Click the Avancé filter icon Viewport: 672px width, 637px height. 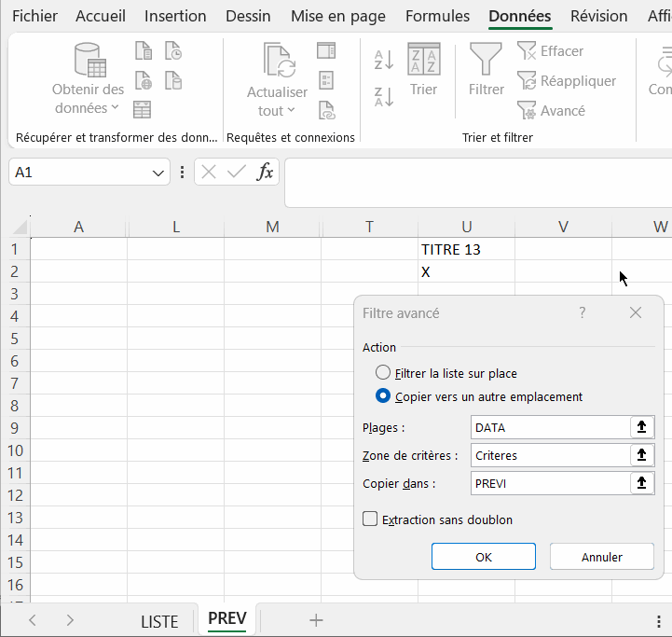tap(528, 111)
